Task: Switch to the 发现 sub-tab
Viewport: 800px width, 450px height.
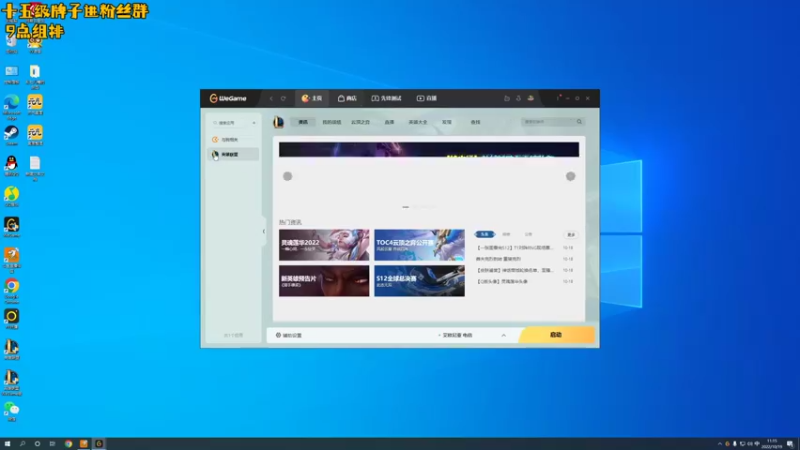Action: tap(446, 122)
